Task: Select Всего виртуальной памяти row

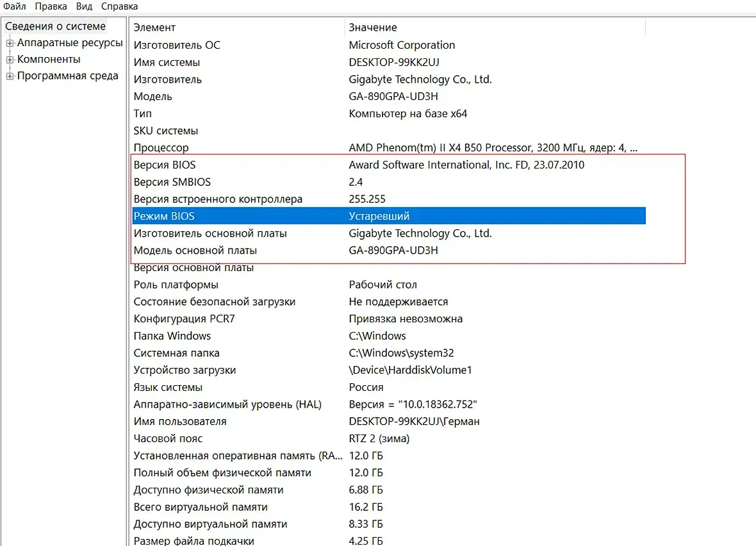Action: pyautogui.click(x=389, y=508)
